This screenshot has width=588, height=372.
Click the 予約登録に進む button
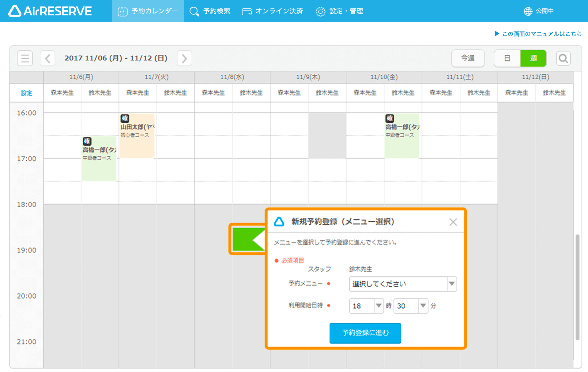click(x=365, y=333)
